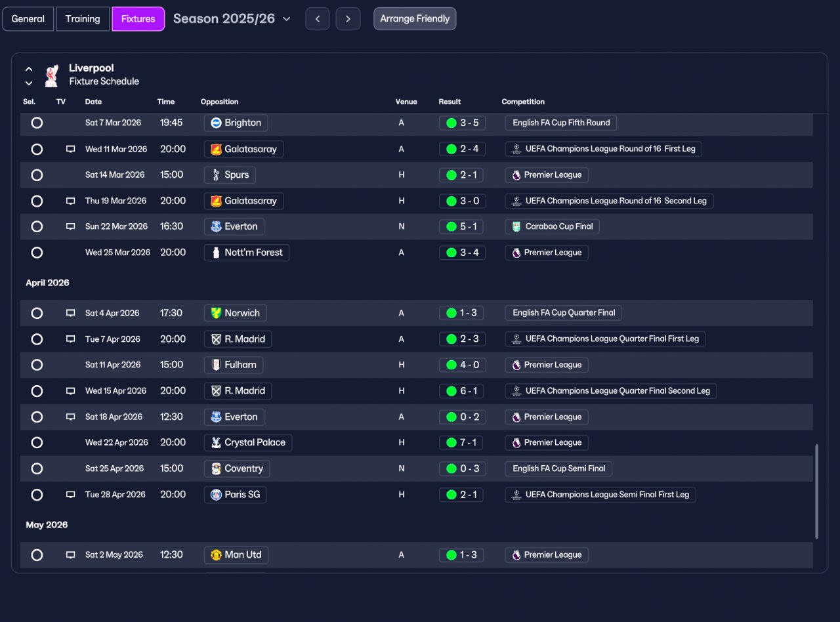The height and width of the screenshot is (622, 840).
Task: Click the Paris SG club badge icon
Action: coord(216,495)
